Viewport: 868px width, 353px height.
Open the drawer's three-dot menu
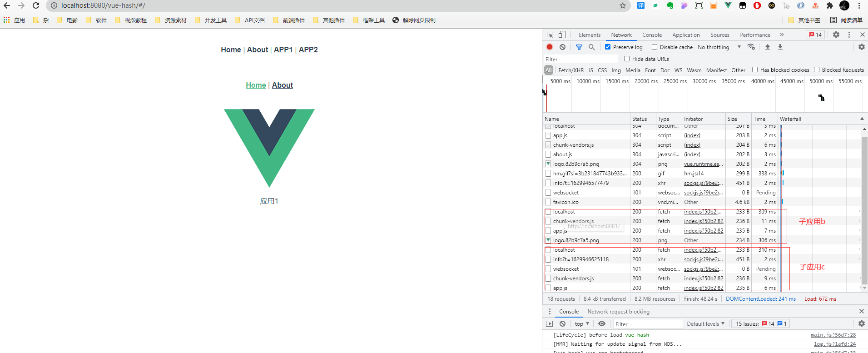[550, 311]
